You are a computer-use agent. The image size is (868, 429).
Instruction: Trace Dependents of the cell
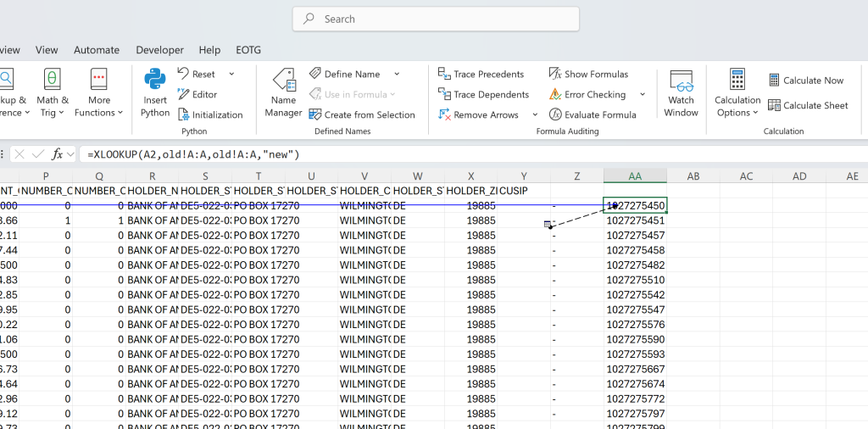(x=484, y=95)
